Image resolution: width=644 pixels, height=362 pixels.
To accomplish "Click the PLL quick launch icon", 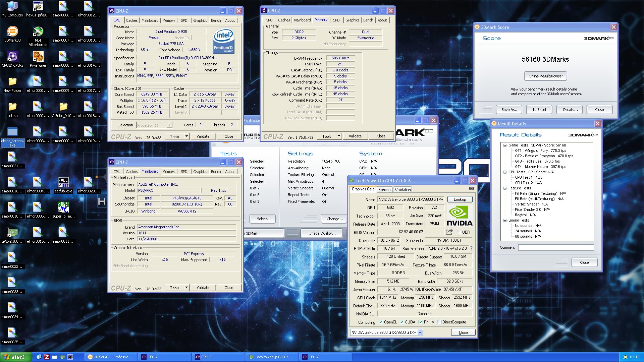I will click(70, 357).
